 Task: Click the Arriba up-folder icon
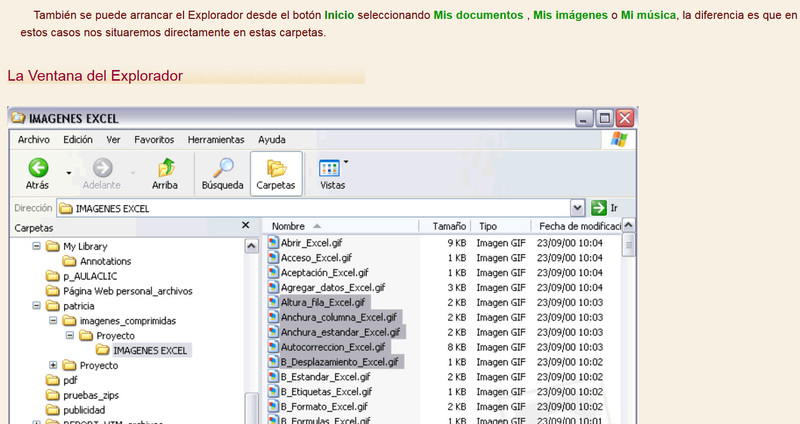click(x=165, y=168)
